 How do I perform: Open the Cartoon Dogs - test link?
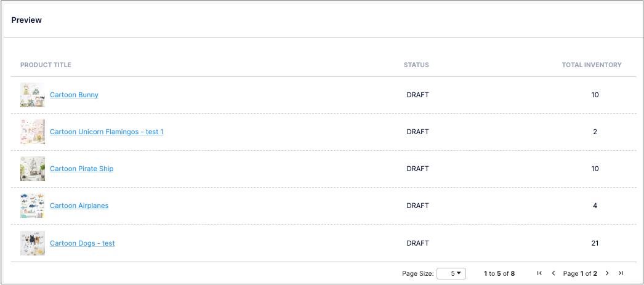(x=82, y=243)
